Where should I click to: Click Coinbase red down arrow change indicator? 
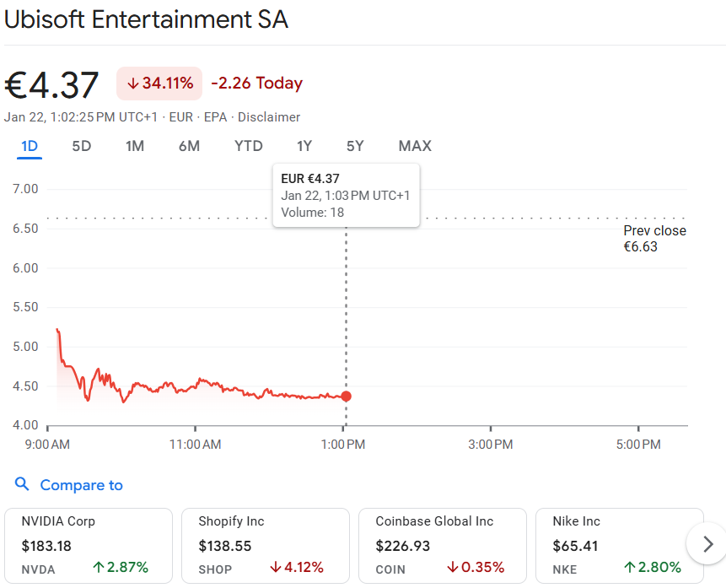(x=476, y=567)
